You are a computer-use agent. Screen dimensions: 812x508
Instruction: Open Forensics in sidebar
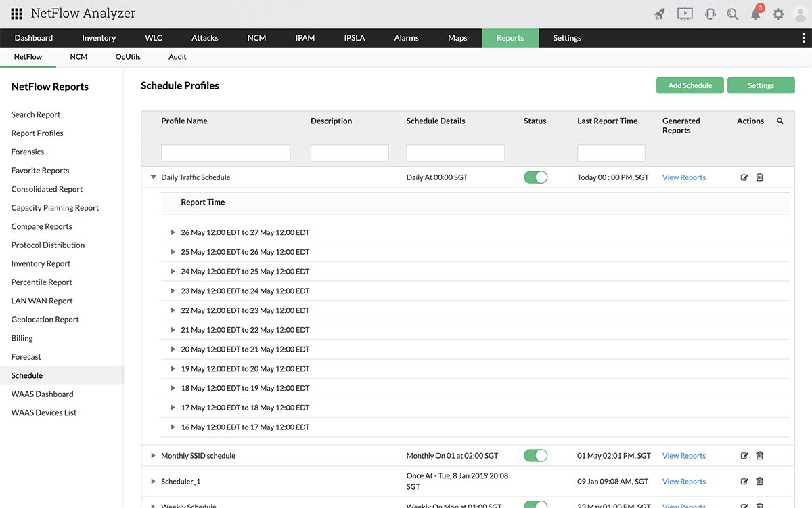(28, 152)
